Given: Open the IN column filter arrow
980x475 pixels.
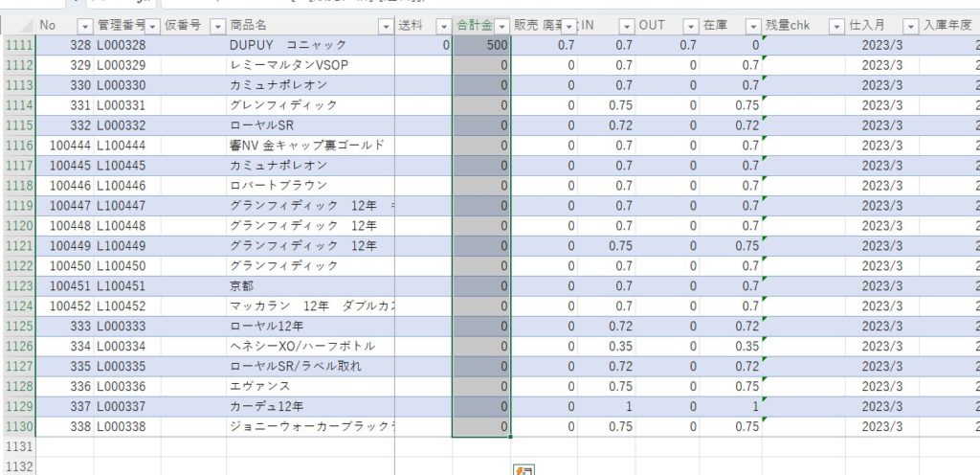Looking at the screenshot, I should [x=626, y=25].
